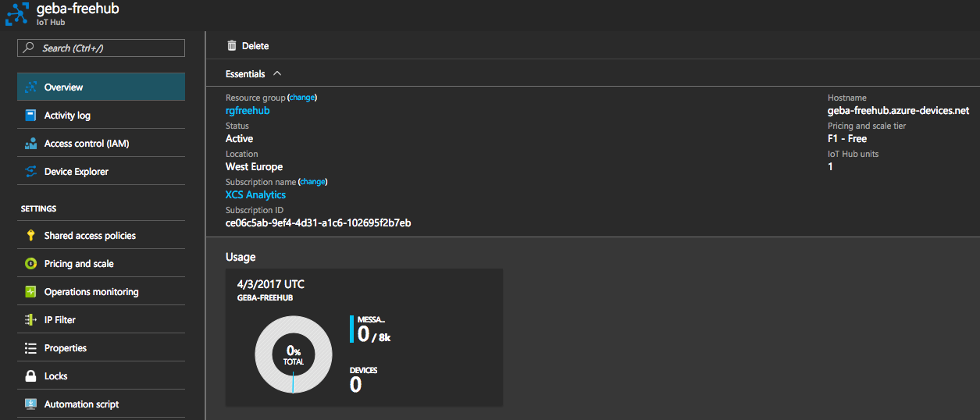Click the Pricing and scale green icon

31,264
